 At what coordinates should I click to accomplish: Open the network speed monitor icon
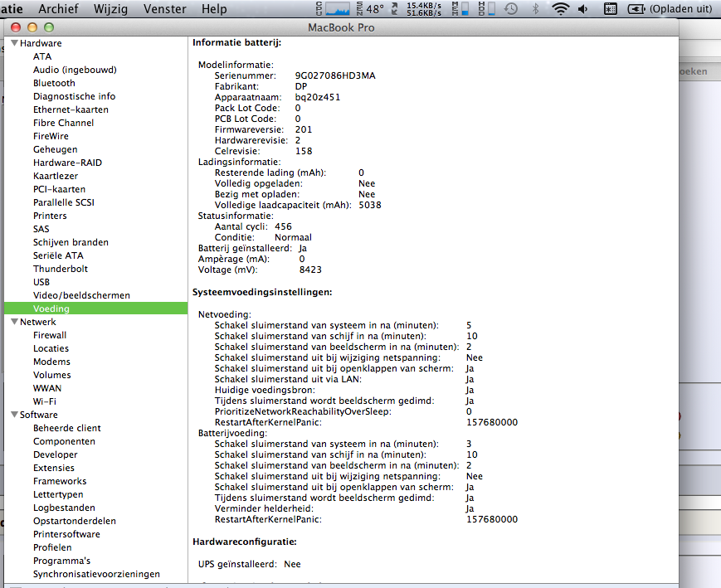(x=417, y=9)
